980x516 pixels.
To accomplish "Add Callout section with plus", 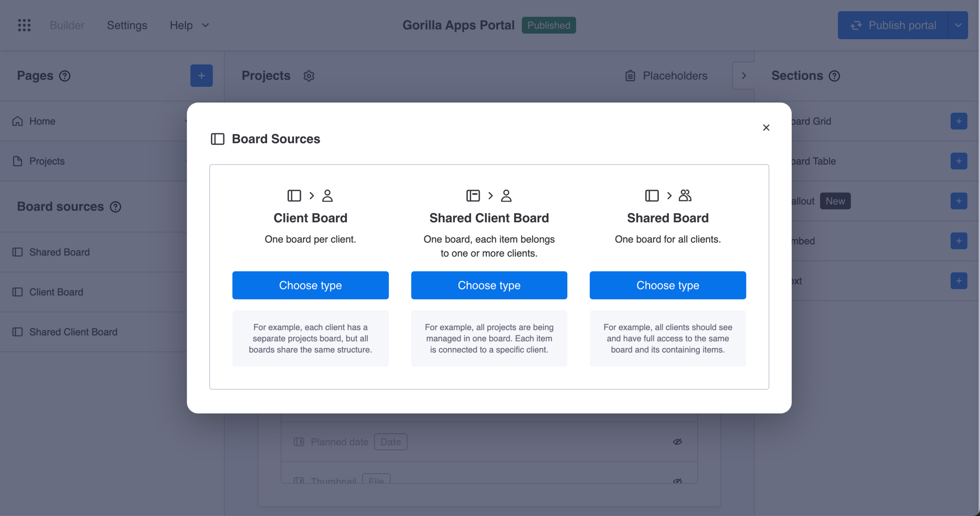I will [x=958, y=201].
